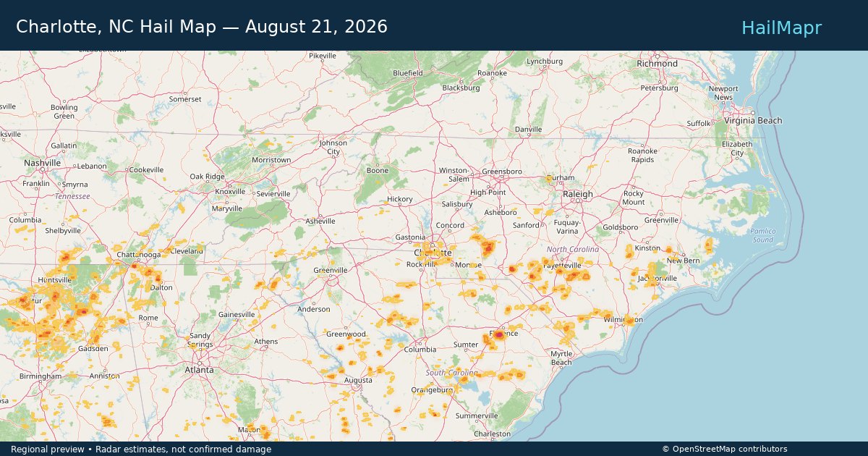Click the Newport News label

coord(723,93)
